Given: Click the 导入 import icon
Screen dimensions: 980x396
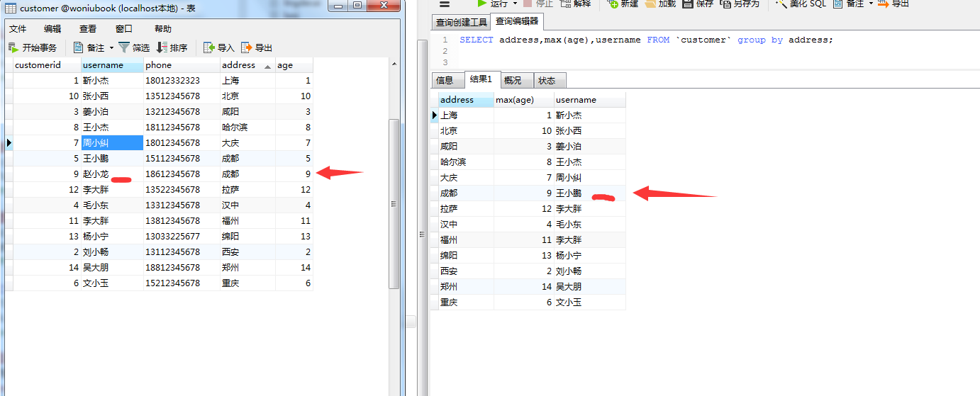Looking at the screenshot, I should pos(209,47).
